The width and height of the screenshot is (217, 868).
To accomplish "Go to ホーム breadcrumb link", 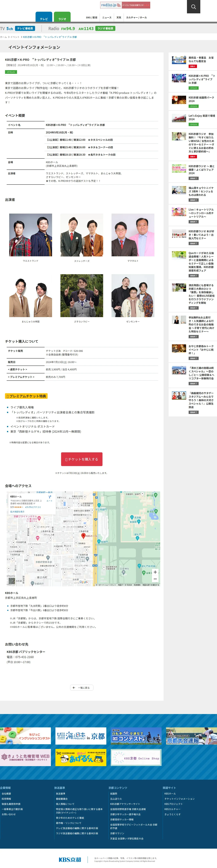I will pos(3,37).
